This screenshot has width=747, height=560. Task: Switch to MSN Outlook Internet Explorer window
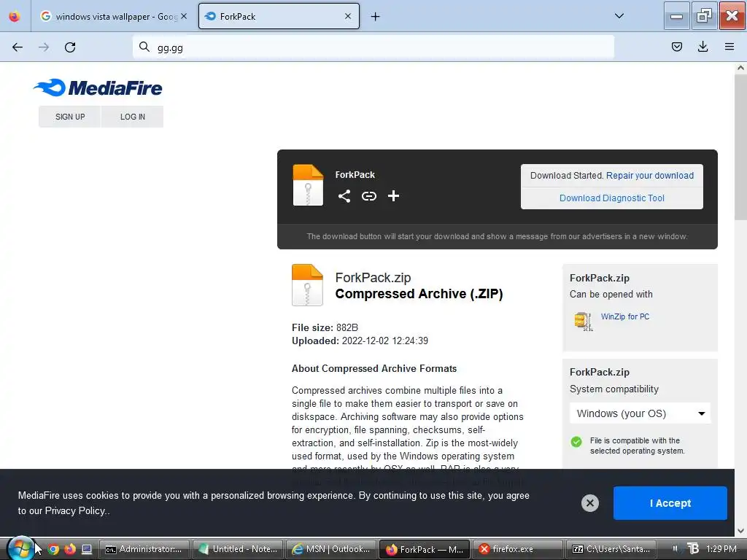(331, 549)
